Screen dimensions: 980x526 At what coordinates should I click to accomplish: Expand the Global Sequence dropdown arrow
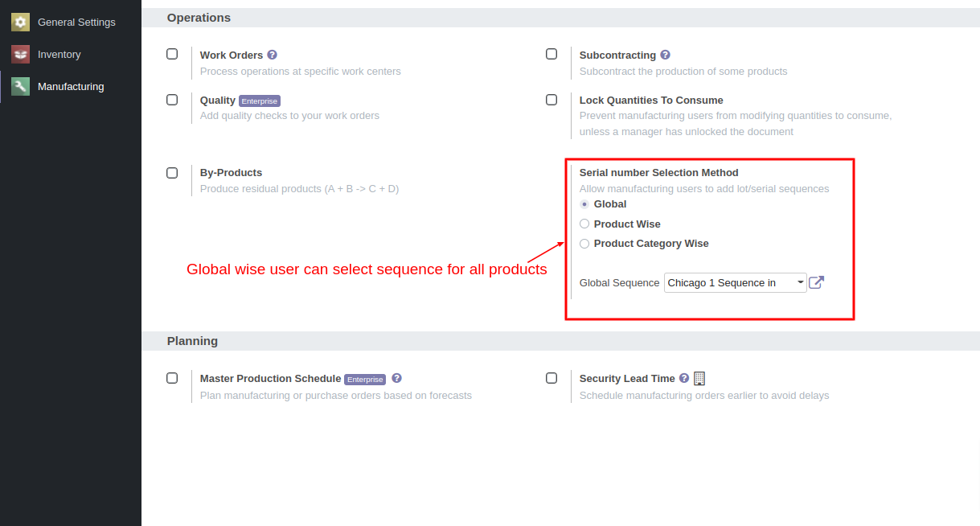[801, 282]
